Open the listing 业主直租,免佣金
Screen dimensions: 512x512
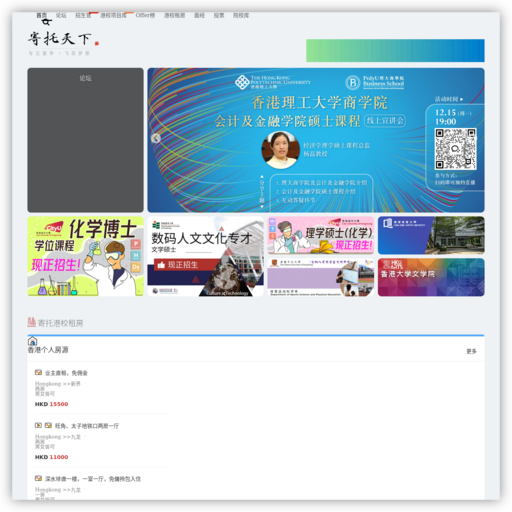click(x=66, y=373)
